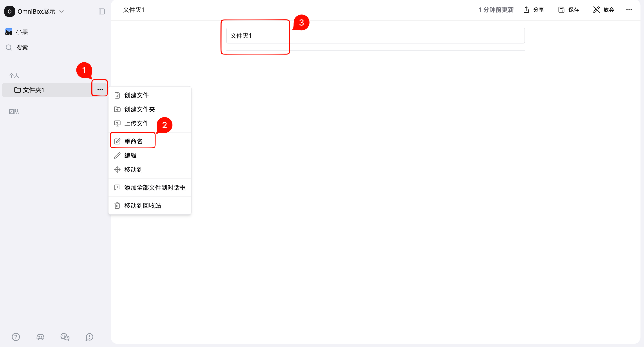This screenshot has height=347, width=644.
Task: Open the help question-mark icon
Action: (16, 337)
